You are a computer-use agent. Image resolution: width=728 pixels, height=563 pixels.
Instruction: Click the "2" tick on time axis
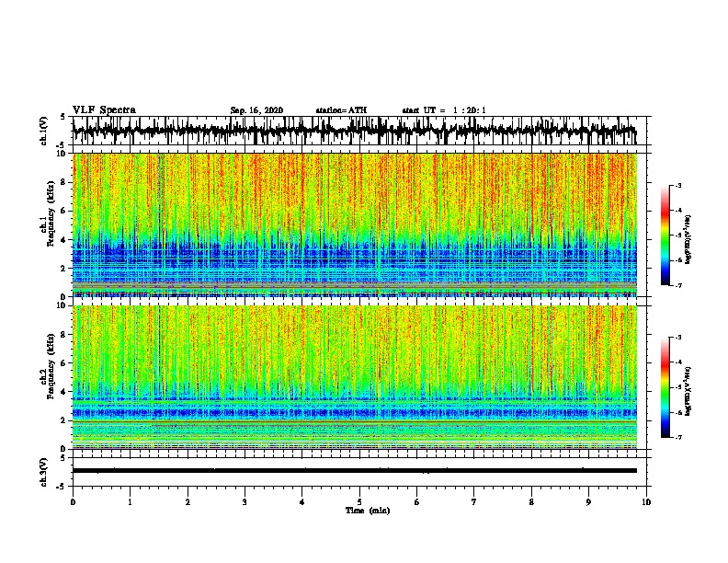coord(188,502)
